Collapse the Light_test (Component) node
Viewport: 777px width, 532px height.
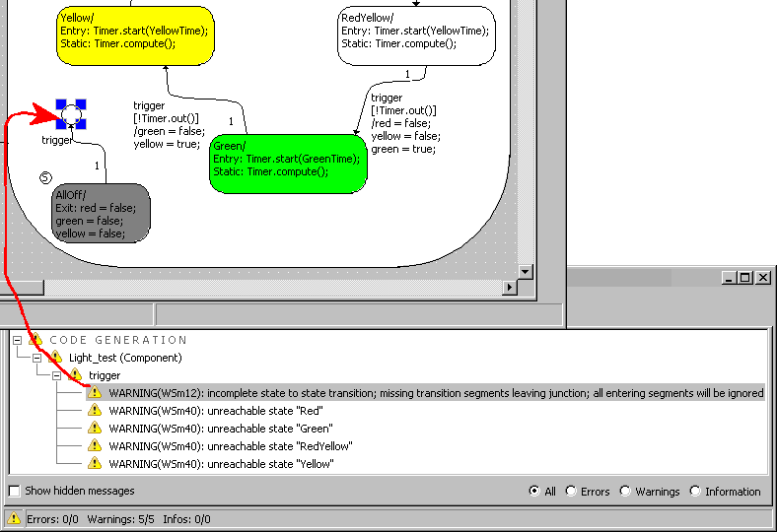point(36,358)
